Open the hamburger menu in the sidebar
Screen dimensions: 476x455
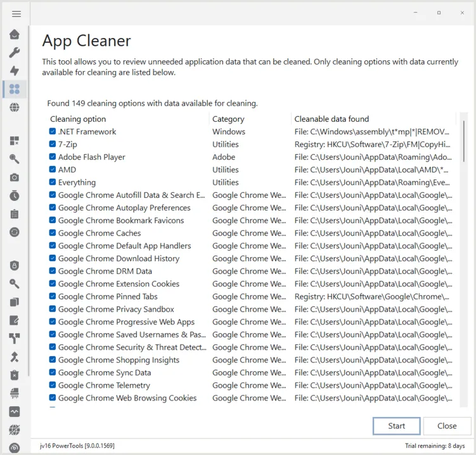pos(16,14)
